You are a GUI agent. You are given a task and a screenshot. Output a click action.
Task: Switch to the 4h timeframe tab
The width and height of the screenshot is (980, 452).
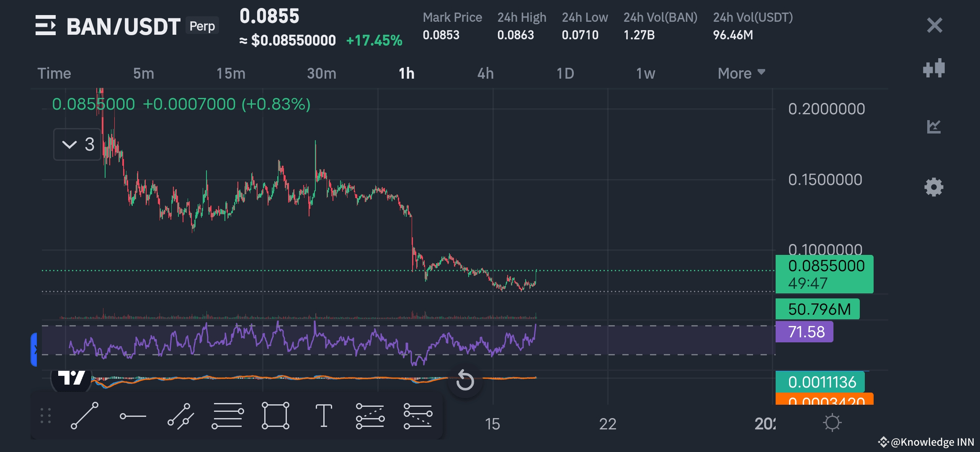tap(485, 73)
